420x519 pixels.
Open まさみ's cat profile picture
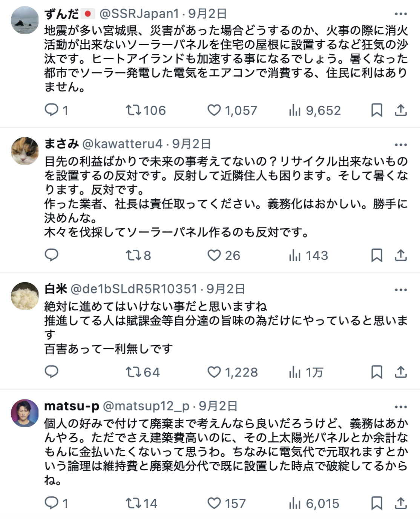25,151
